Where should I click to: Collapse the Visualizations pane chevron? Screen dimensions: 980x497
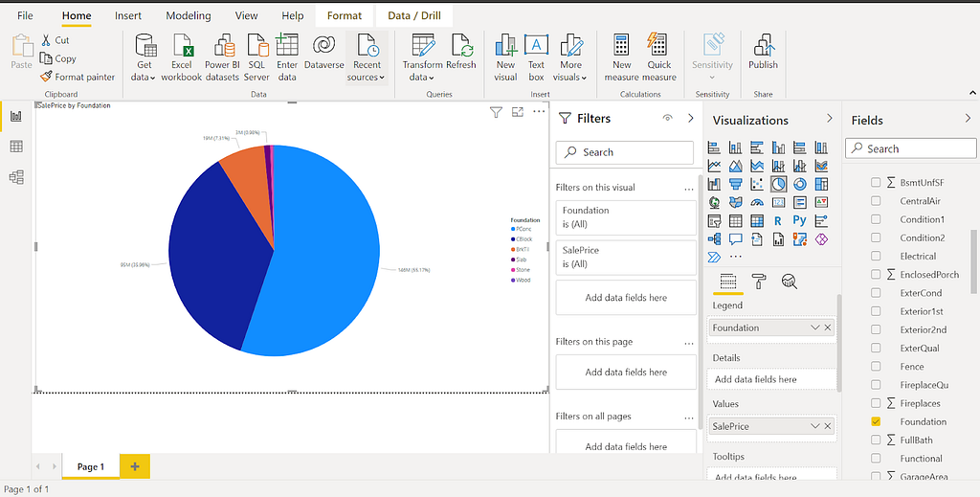click(830, 118)
